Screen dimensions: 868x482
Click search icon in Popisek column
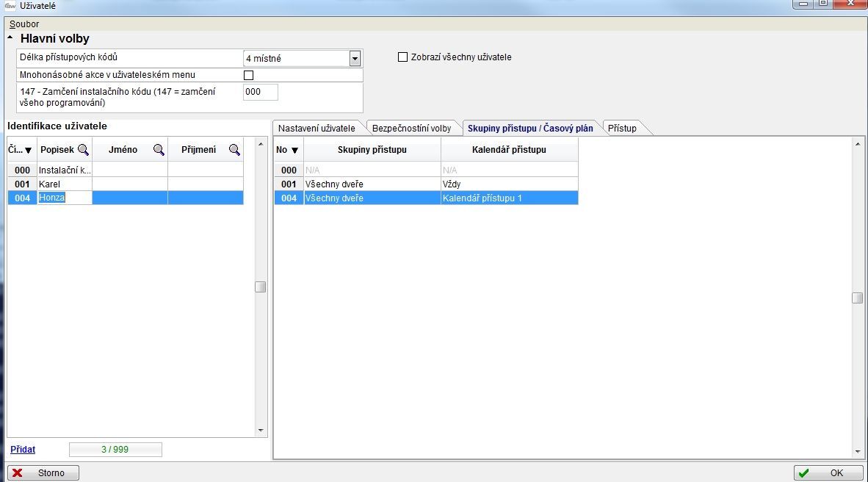pos(83,150)
